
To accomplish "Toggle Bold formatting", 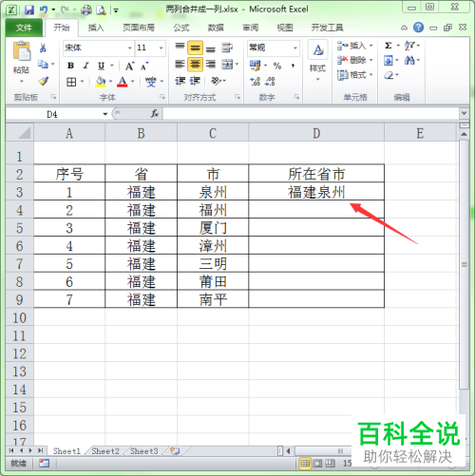I will (70, 66).
